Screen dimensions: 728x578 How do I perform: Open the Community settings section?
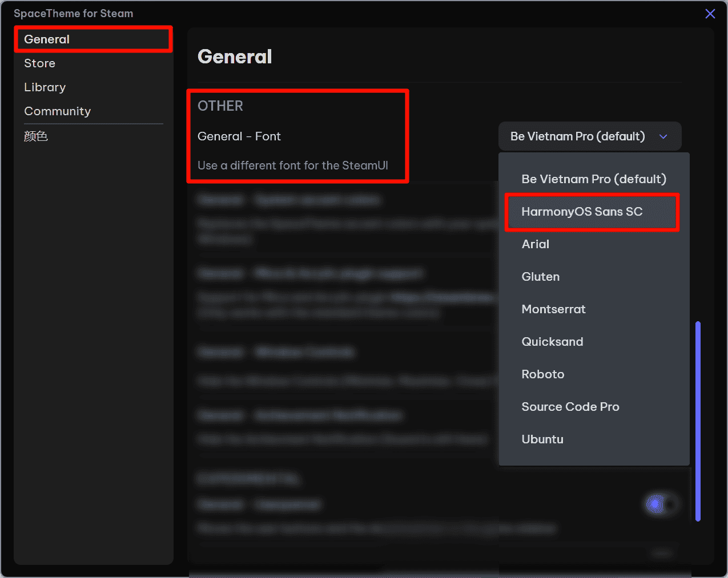tap(58, 111)
